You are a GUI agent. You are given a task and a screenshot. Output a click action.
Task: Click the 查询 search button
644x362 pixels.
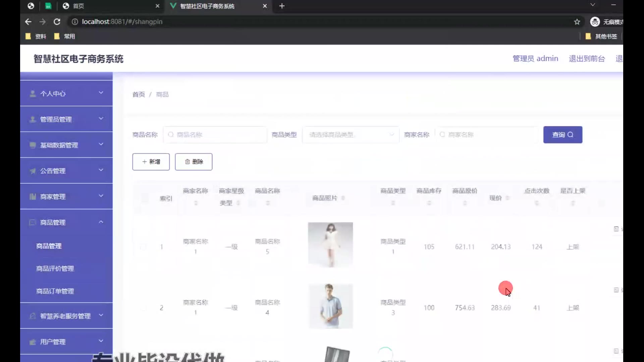[x=563, y=135]
